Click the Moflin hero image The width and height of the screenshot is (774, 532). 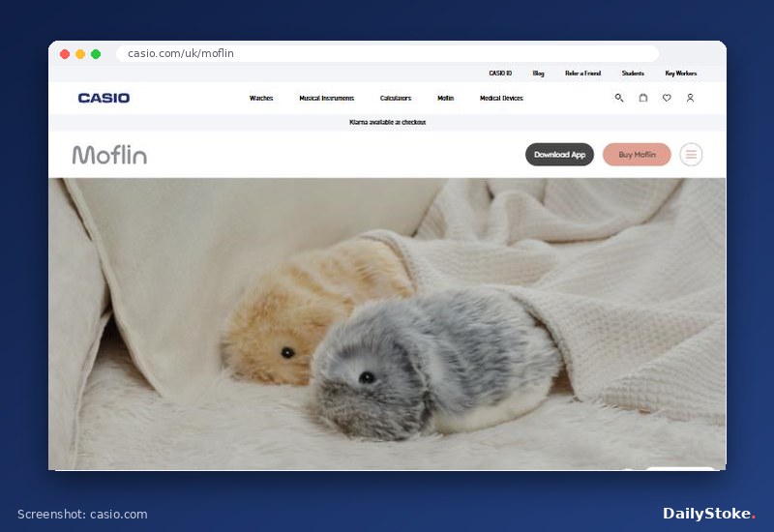387,324
